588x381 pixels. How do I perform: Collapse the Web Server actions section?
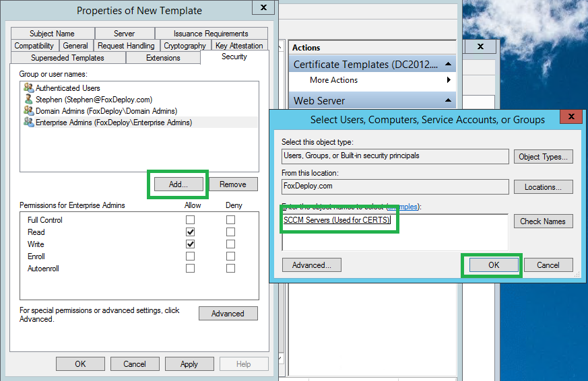[x=448, y=100]
